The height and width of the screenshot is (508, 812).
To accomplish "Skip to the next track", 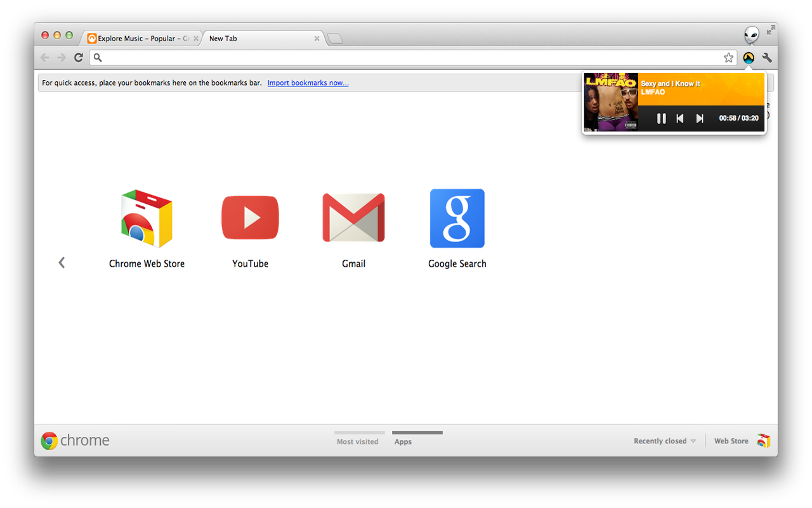I will coord(700,118).
